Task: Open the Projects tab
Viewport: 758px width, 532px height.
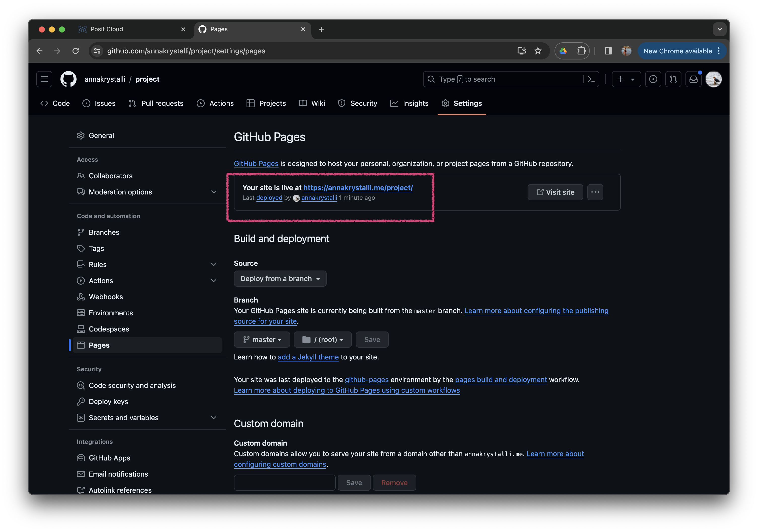Action: (x=266, y=103)
